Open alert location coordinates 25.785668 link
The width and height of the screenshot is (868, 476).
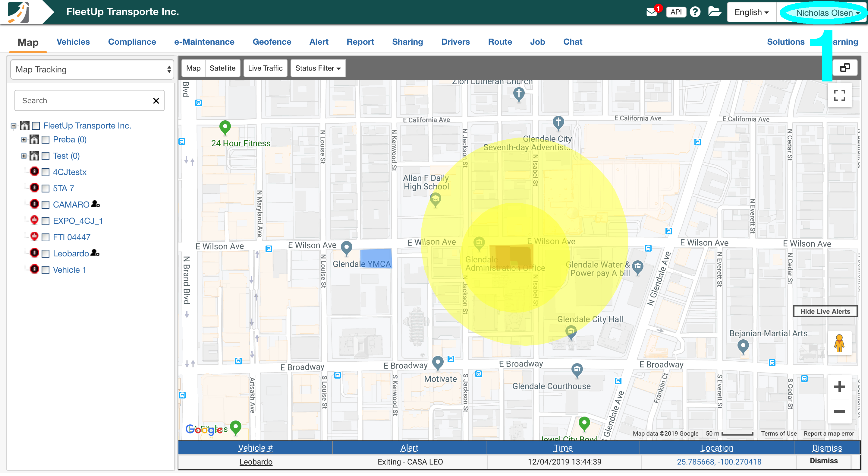pyautogui.click(x=719, y=462)
